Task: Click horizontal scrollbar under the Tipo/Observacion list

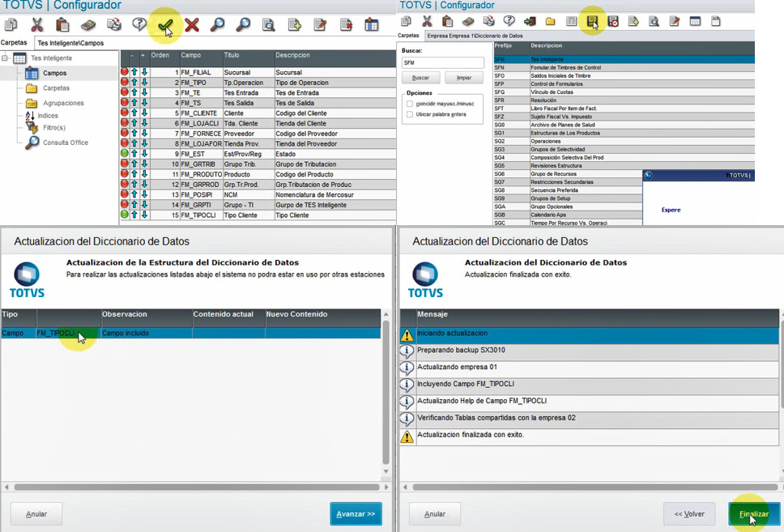Action: click(x=197, y=487)
